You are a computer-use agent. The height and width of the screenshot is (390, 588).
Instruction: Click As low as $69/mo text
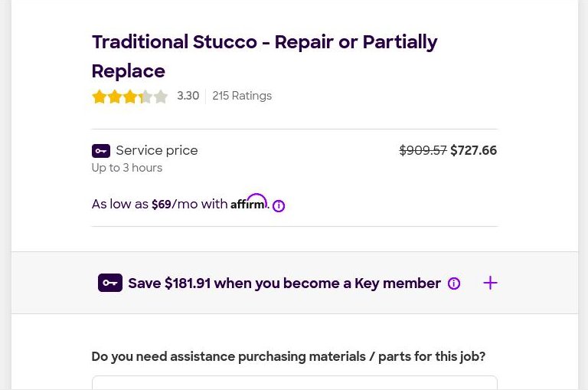[x=159, y=204]
